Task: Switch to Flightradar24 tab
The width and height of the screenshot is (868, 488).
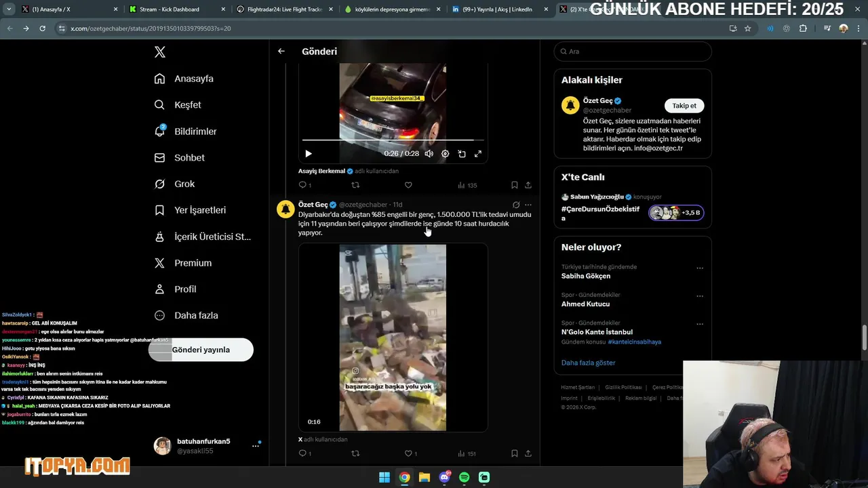Action: pos(284,9)
